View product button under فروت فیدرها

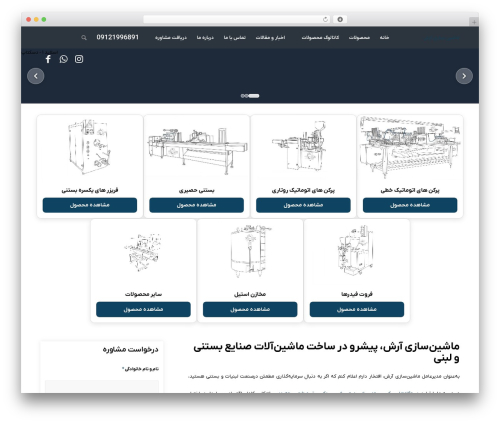click(x=357, y=309)
